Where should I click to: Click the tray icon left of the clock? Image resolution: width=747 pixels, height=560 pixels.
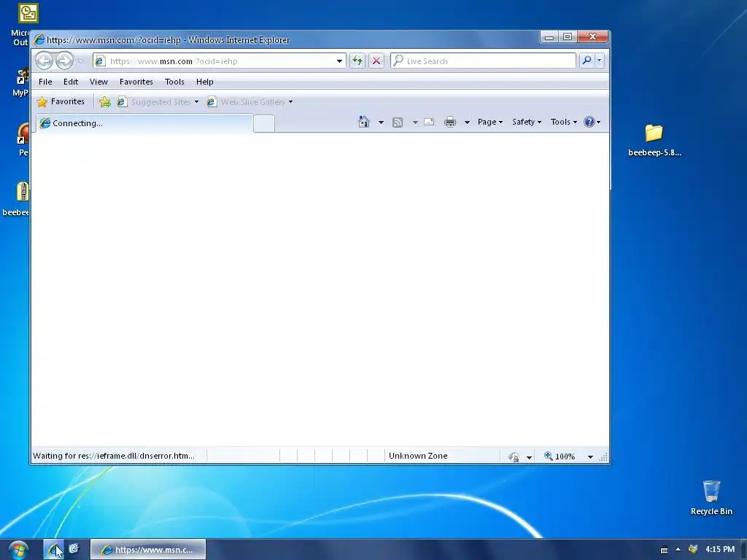coord(693,550)
